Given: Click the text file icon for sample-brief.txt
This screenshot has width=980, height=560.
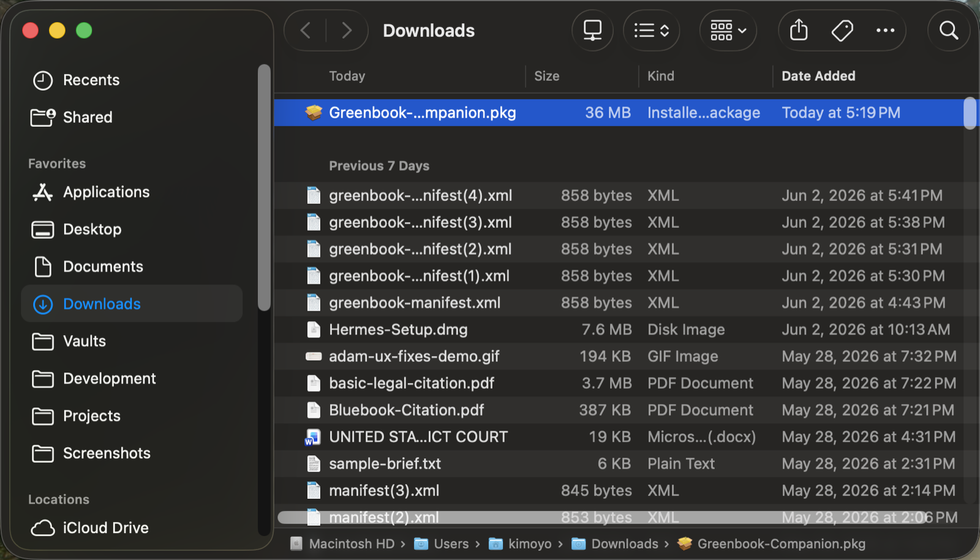Looking at the screenshot, I should click(x=314, y=464).
